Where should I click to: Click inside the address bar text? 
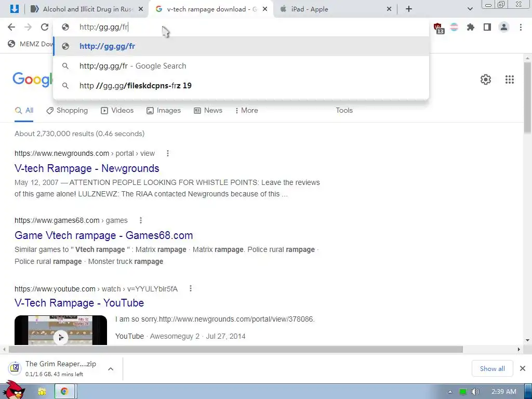click(103, 27)
